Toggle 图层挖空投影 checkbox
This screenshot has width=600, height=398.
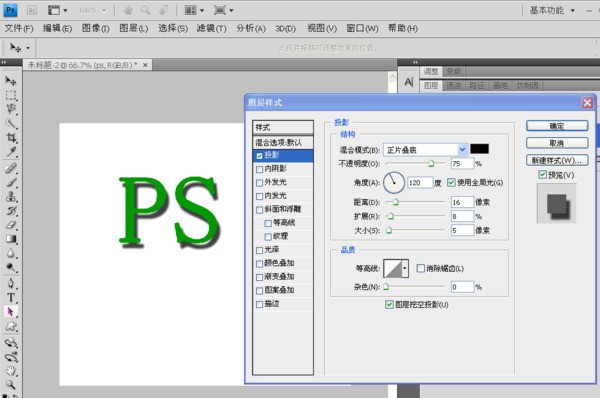(x=389, y=305)
